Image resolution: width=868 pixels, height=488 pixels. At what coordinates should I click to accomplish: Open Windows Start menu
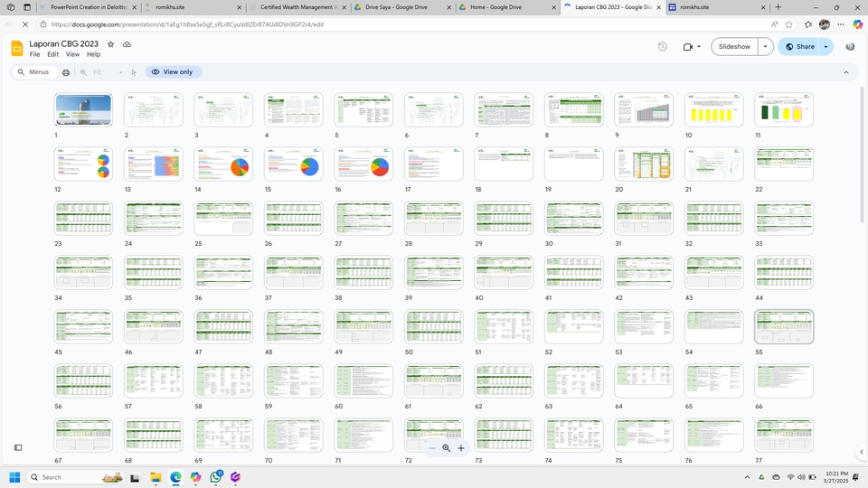[x=15, y=477]
